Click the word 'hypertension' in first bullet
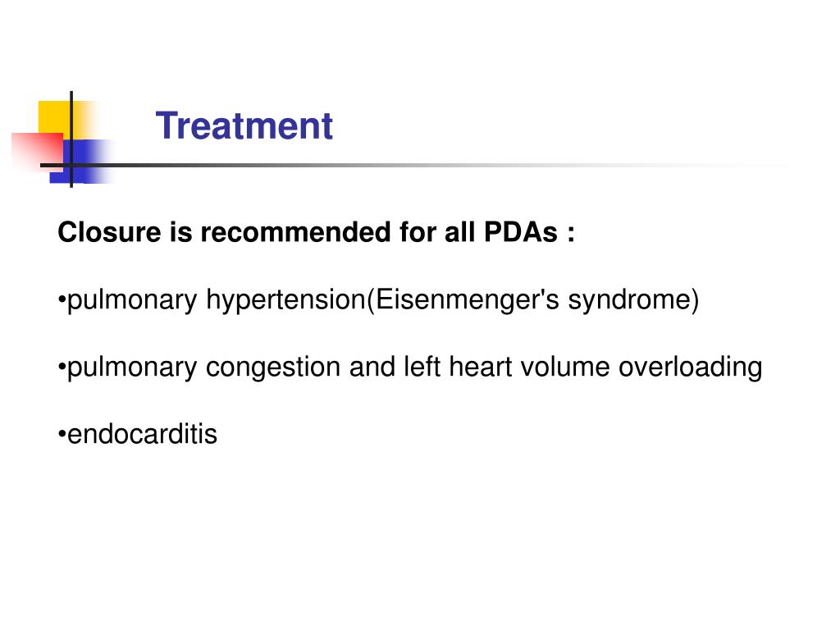The width and height of the screenshot is (840, 630). tap(284, 300)
